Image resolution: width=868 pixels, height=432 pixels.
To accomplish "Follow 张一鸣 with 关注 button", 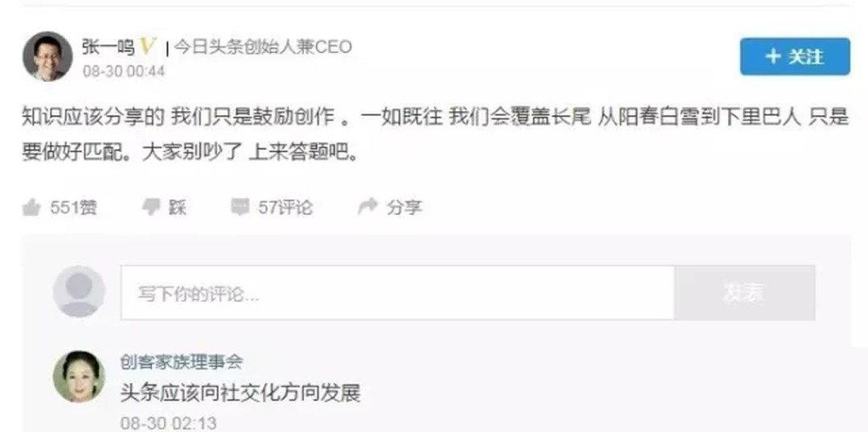I will [x=795, y=56].
